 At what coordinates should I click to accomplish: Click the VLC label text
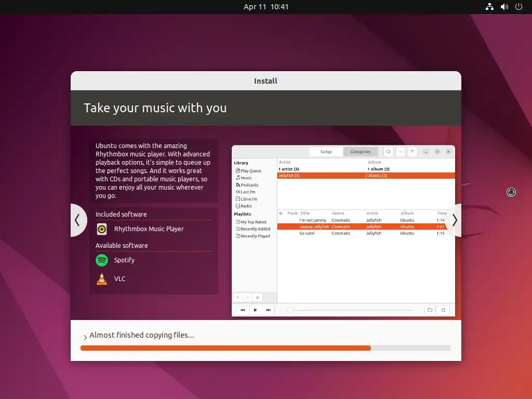[x=120, y=279]
